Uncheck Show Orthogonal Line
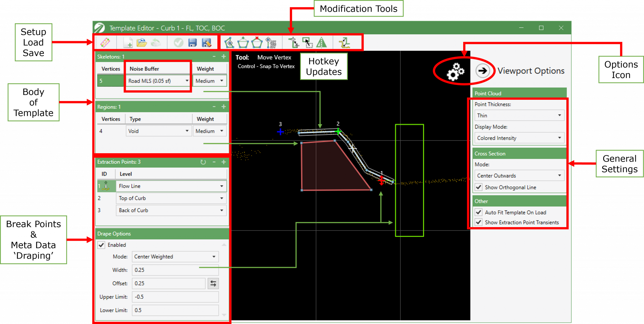The width and height of the screenshot is (644, 324). (x=479, y=187)
